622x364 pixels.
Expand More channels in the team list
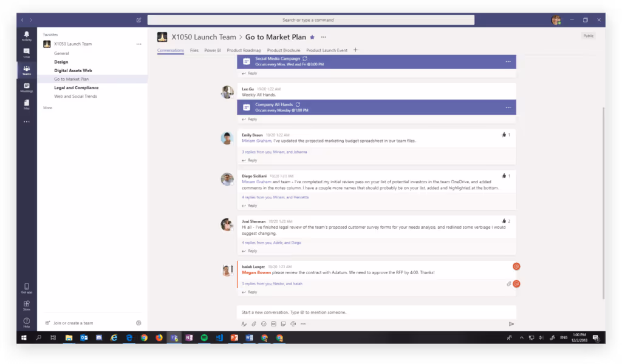47,108
